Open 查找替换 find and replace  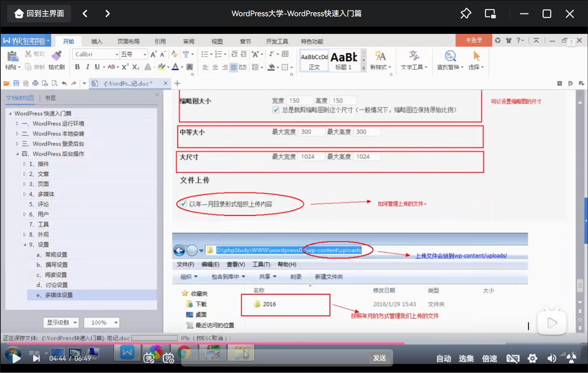click(450, 61)
